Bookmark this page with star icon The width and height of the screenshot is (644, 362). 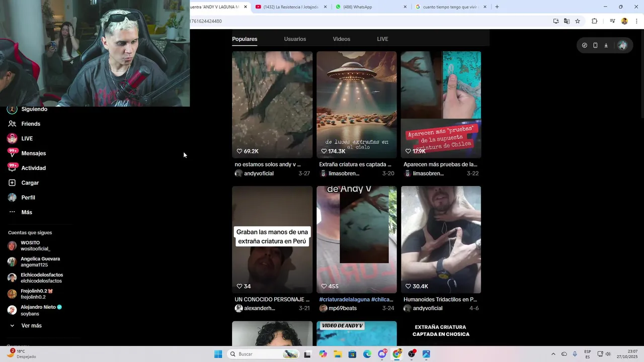[578, 21]
